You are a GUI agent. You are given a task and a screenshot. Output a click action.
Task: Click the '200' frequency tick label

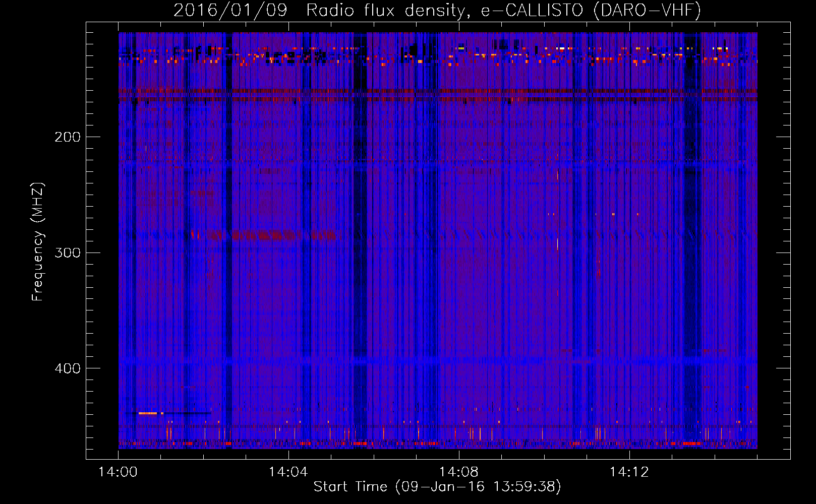(68, 137)
